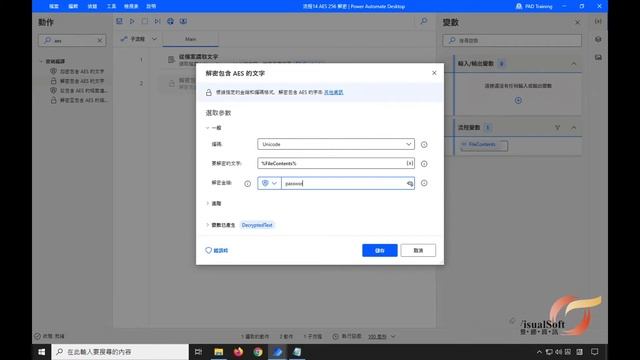Click the DecryptedText variable chip

pyautogui.click(x=257, y=225)
